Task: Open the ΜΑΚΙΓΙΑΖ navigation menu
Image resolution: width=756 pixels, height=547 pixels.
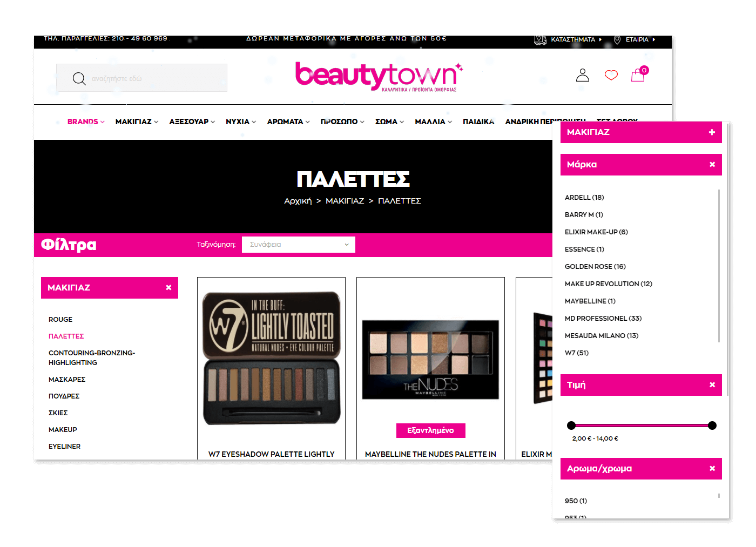Action: [x=137, y=121]
